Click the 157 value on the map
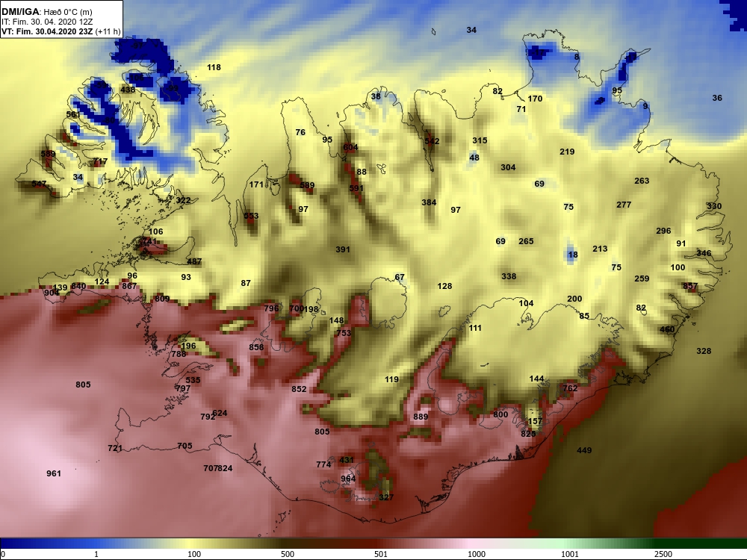The width and height of the screenshot is (747, 560). [536, 421]
